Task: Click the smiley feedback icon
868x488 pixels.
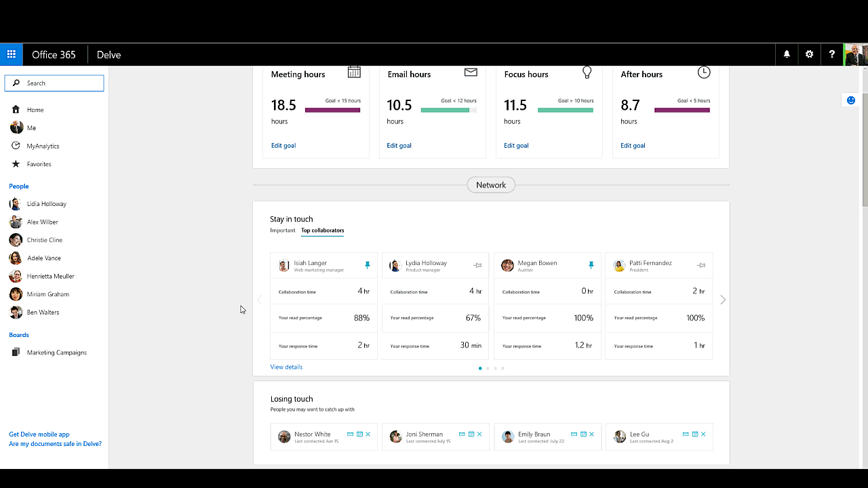Action: [x=851, y=100]
